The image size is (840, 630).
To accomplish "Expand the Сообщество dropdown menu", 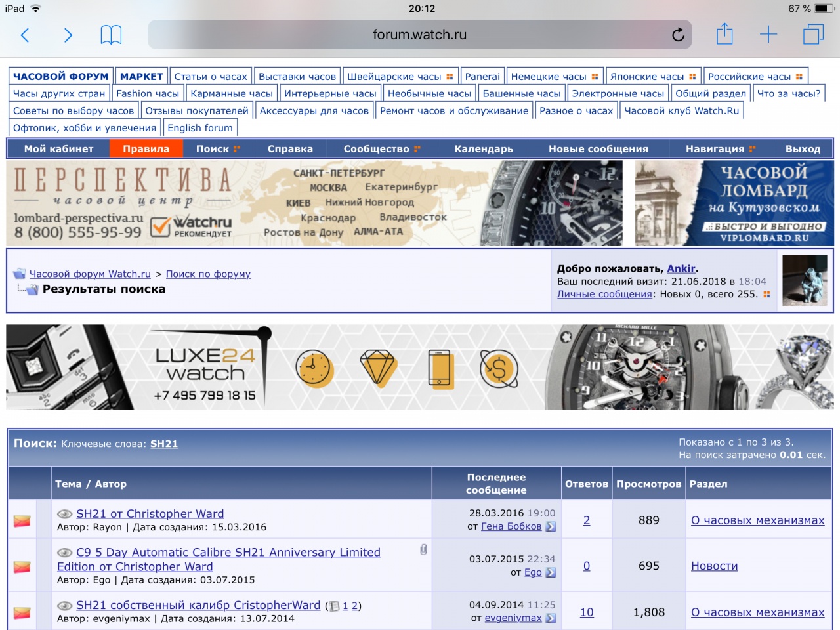I will coord(381,149).
